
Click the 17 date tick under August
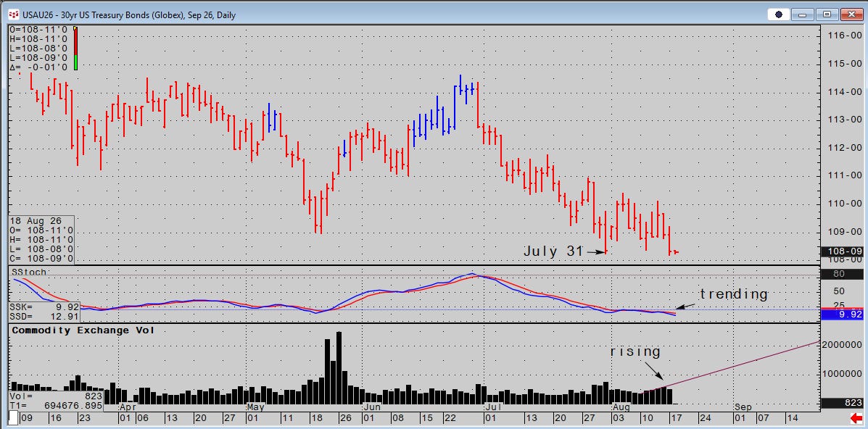point(676,417)
